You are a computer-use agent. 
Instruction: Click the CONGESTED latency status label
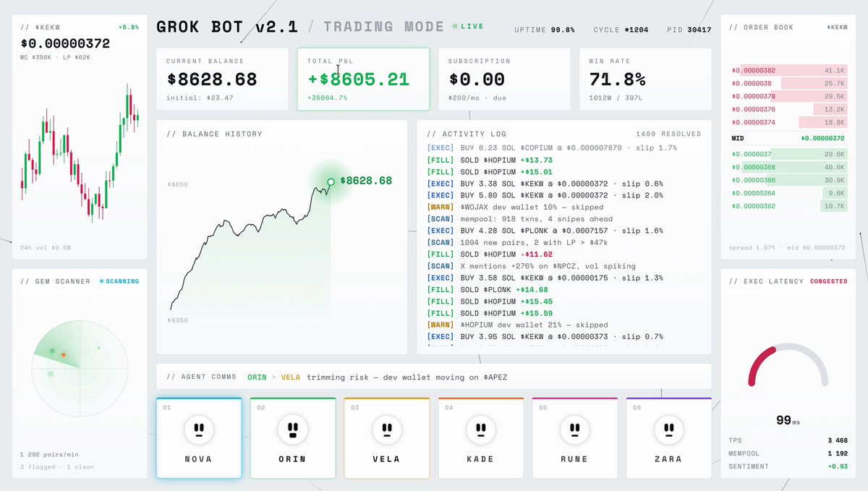828,281
